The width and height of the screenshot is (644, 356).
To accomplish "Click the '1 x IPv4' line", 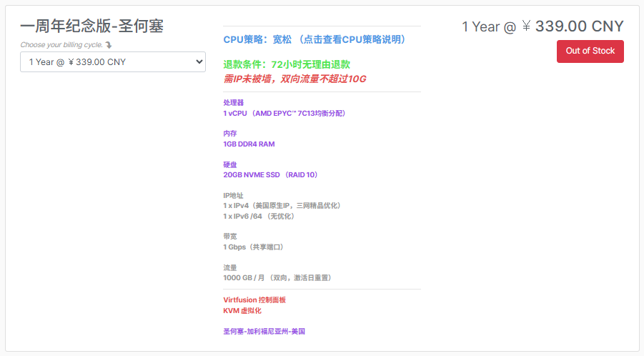I will (x=283, y=206).
